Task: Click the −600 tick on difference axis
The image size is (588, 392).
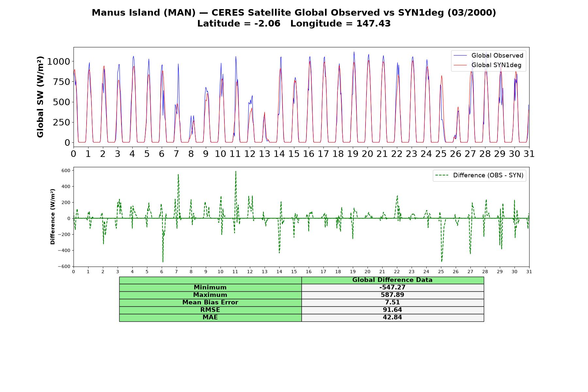Action: 64,267
